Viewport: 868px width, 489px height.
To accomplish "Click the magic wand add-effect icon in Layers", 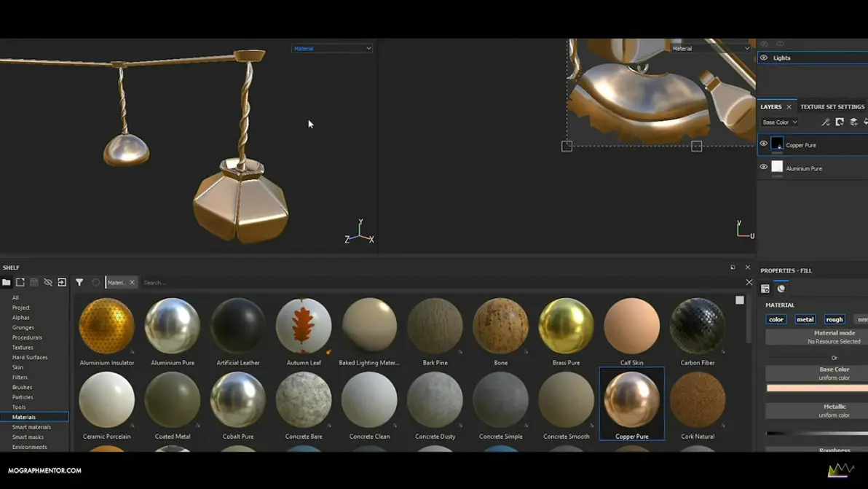I will click(825, 122).
